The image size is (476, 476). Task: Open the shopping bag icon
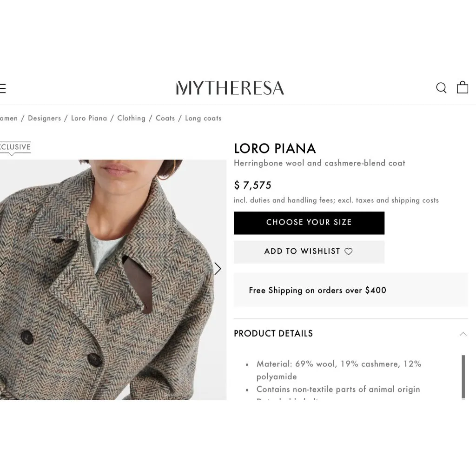pyautogui.click(x=463, y=87)
